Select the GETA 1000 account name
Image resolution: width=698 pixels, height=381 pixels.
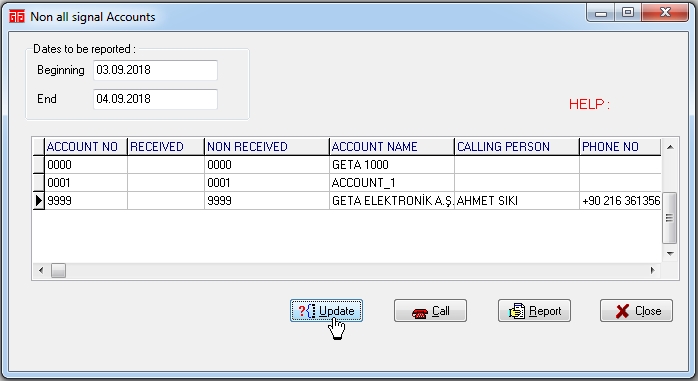pyautogui.click(x=392, y=165)
